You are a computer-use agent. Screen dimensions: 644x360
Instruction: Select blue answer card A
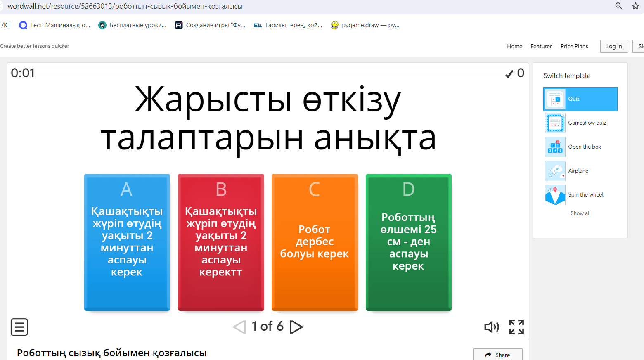click(127, 242)
